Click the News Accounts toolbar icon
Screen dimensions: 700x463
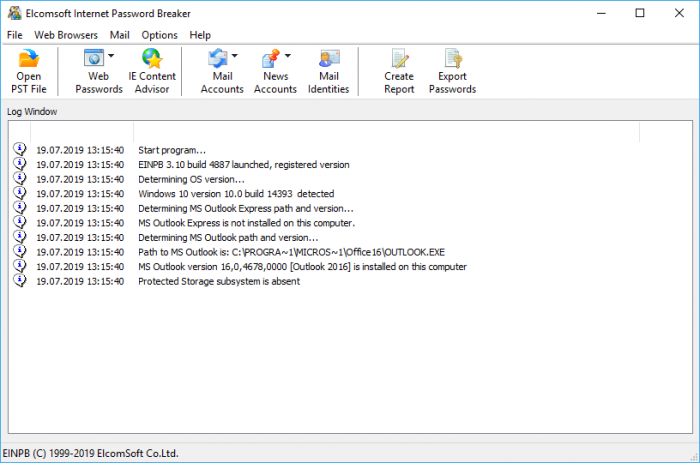pos(271,58)
